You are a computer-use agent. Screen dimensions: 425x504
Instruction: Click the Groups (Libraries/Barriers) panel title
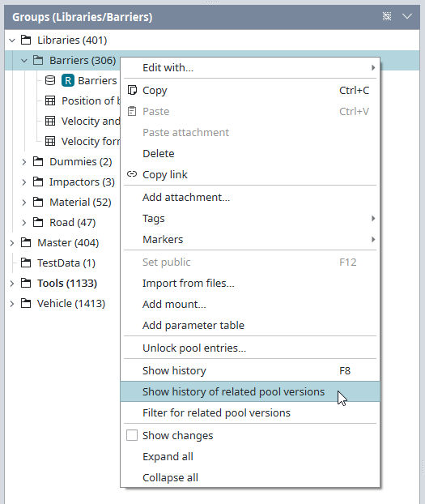(83, 17)
